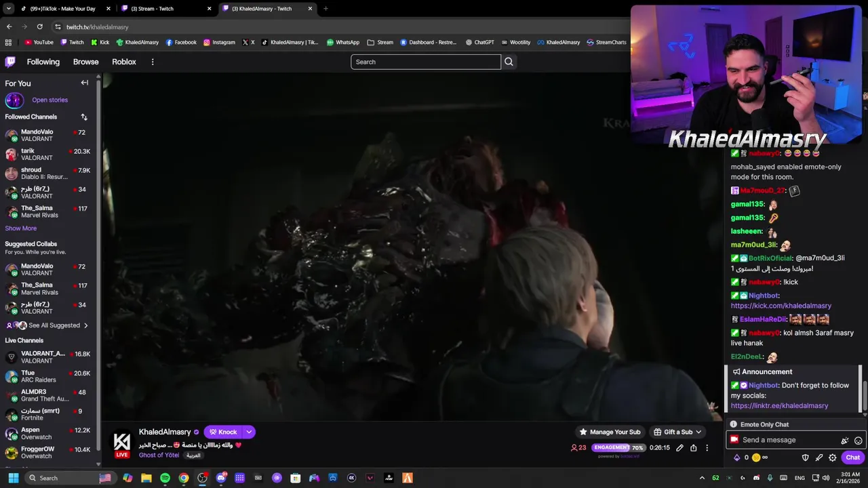Open Discord from the taskbar

coord(220,478)
